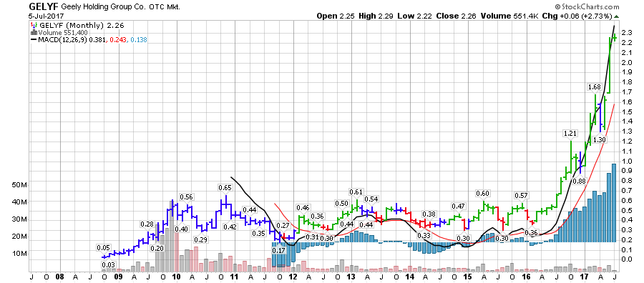Open the StockCharts.com copyright link
Screen dimensions: 644x283
[587, 6]
